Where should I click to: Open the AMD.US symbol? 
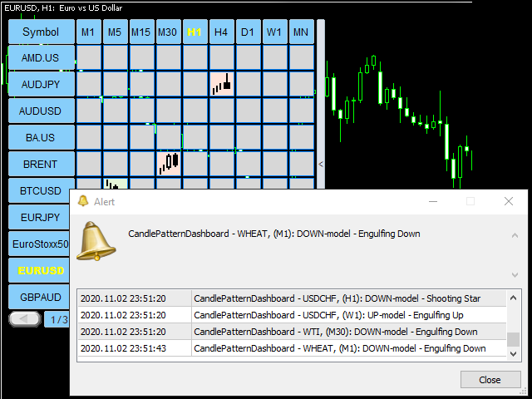[x=41, y=58]
